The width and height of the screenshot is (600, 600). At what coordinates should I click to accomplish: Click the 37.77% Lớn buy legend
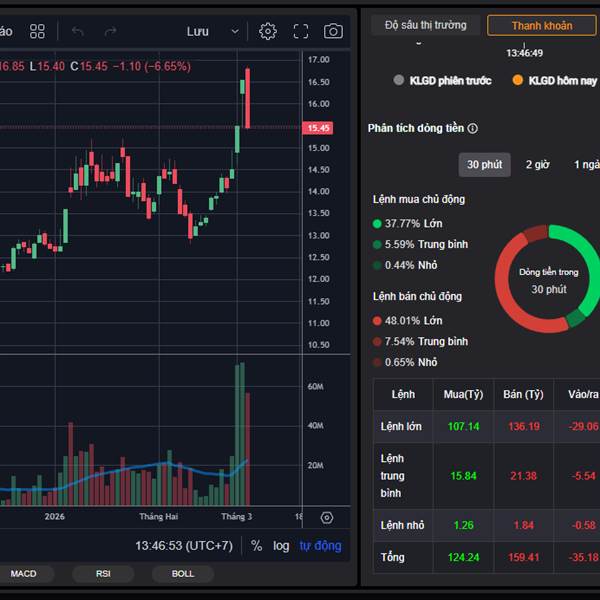(408, 223)
